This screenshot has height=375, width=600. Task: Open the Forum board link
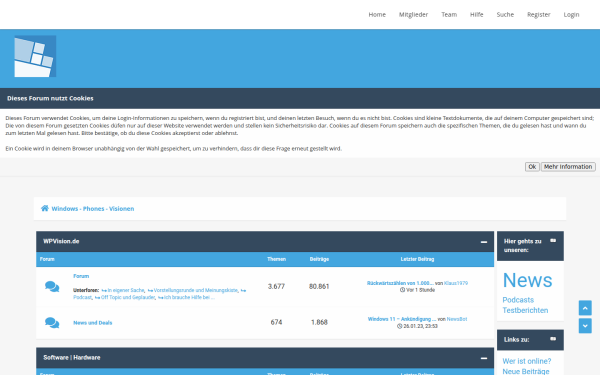click(x=81, y=276)
